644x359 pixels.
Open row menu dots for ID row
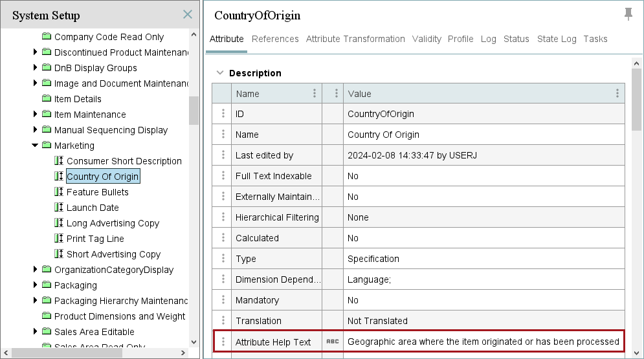click(x=223, y=114)
